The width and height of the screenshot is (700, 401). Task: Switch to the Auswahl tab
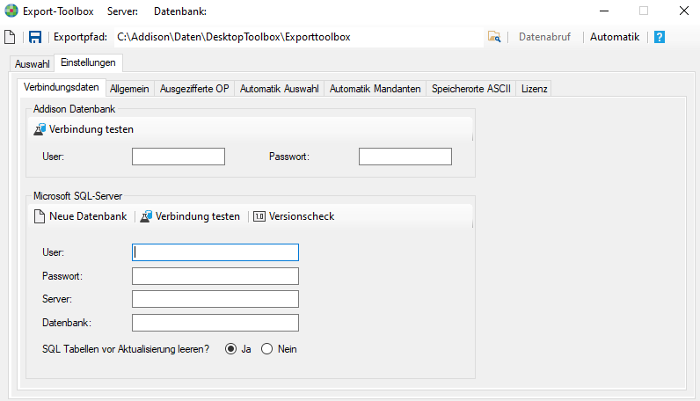click(x=32, y=64)
